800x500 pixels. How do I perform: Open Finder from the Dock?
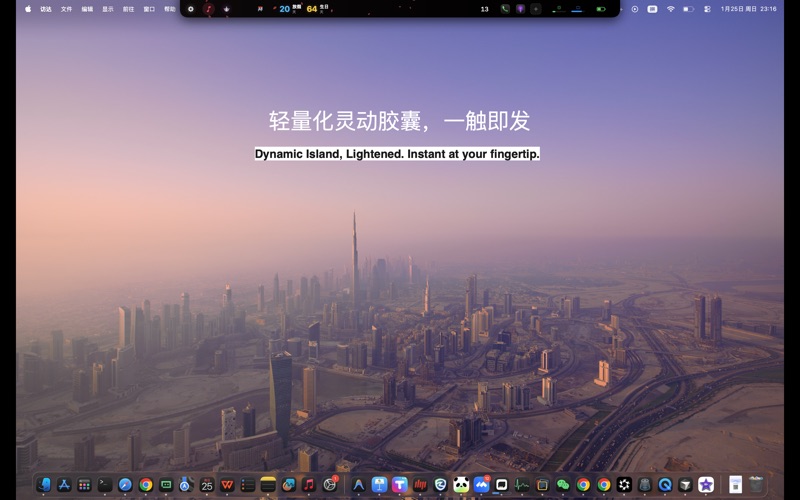tap(43, 485)
